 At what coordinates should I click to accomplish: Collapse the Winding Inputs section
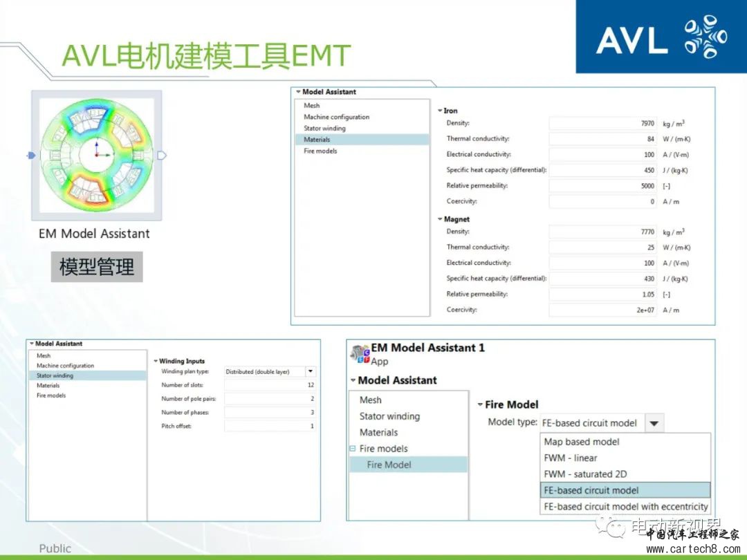coord(156,362)
